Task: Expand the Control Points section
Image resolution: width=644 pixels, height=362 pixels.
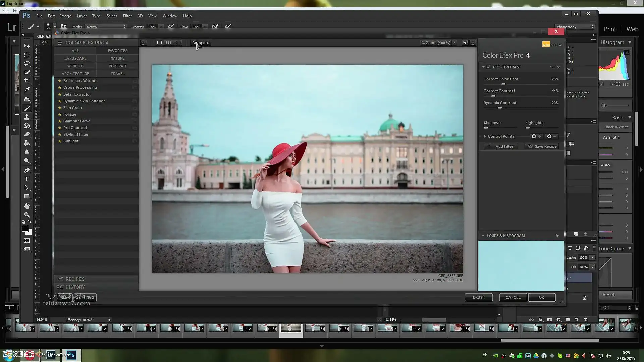Action: click(x=485, y=136)
